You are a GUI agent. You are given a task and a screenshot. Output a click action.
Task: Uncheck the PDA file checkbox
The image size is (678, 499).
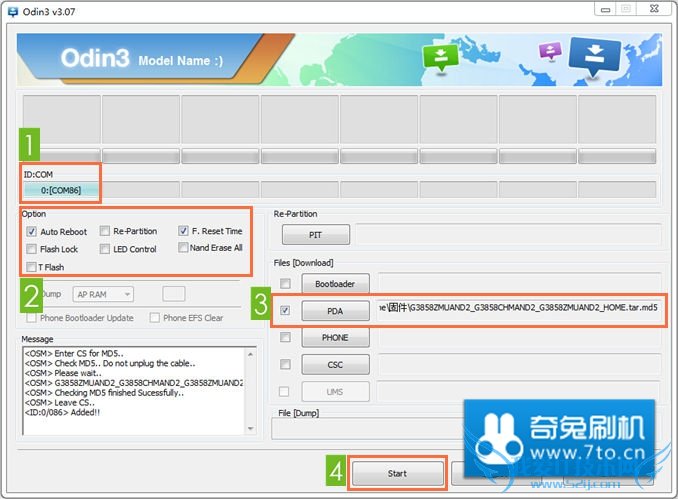click(285, 310)
